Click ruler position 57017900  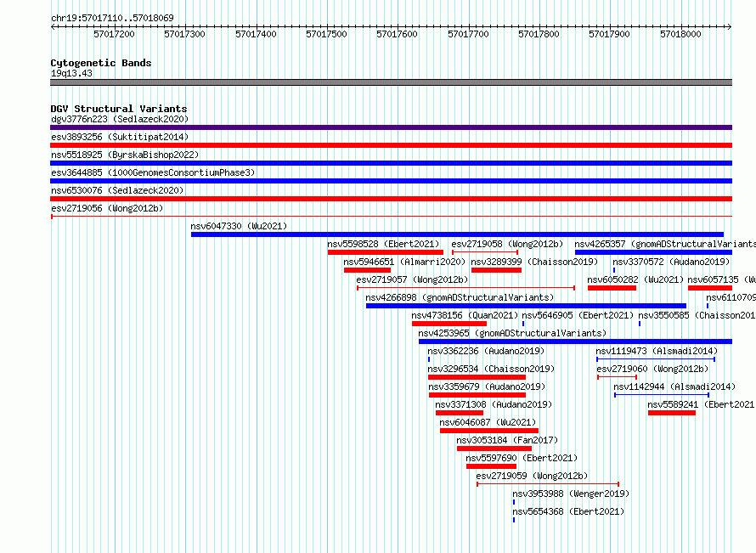609,34
